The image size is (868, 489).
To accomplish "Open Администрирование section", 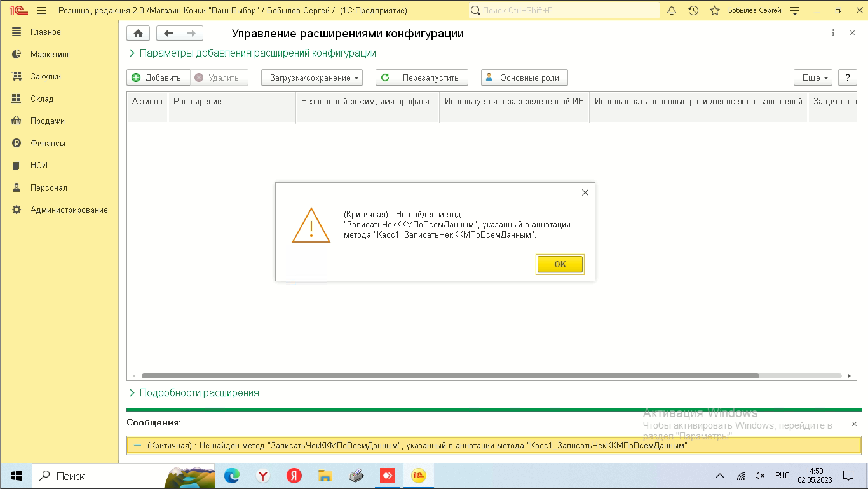I will (69, 210).
